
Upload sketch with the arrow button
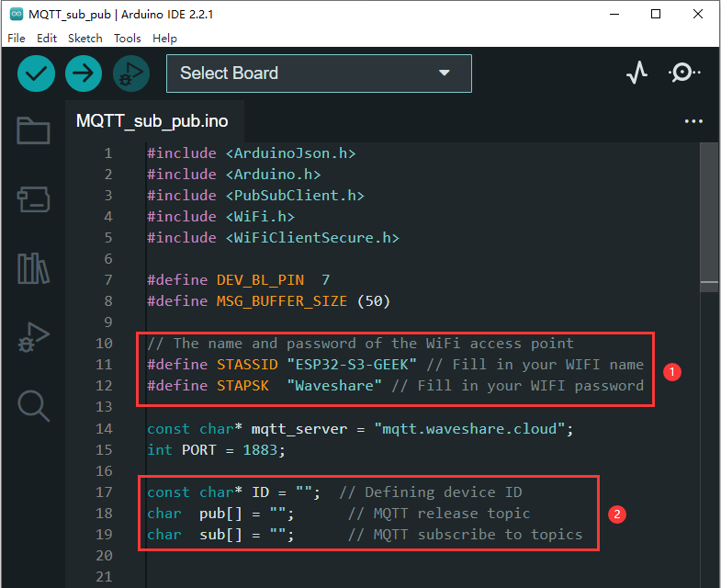(84, 73)
